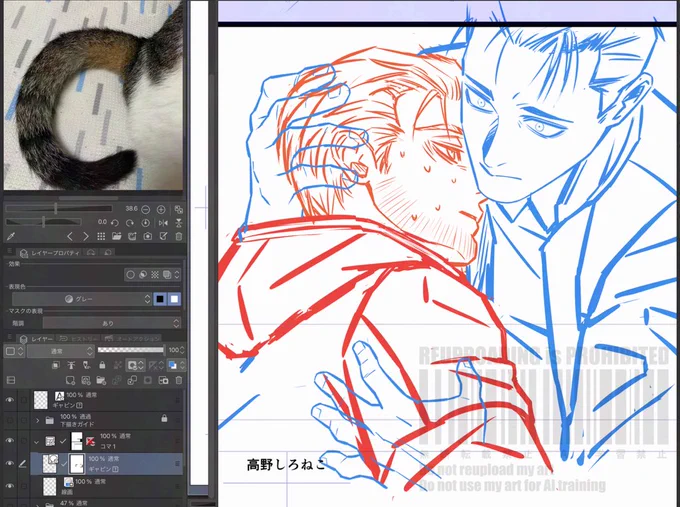
Task: Switch to the ヒストリー tab
Action: (x=79, y=339)
